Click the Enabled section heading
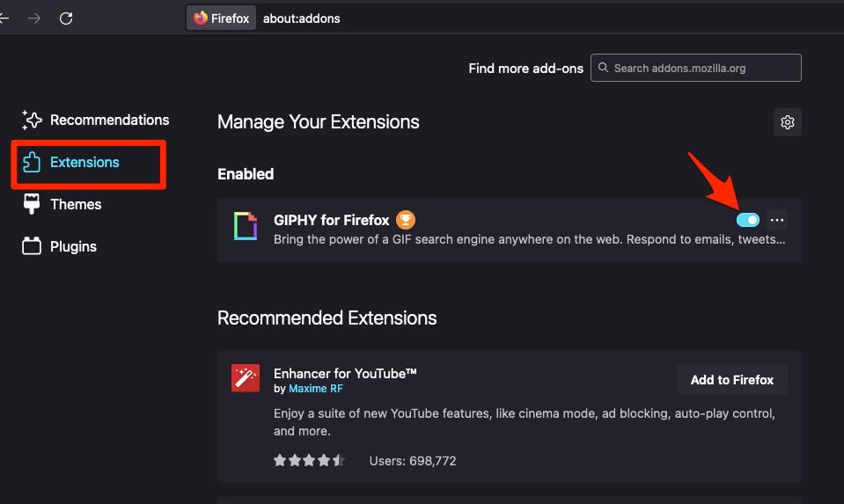The height and width of the screenshot is (504, 844). [x=246, y=174]
